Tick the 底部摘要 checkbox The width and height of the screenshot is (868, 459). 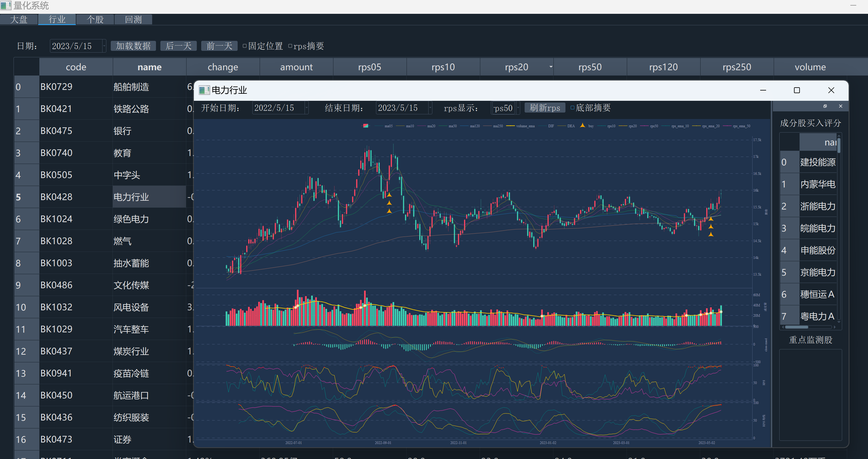572,108
